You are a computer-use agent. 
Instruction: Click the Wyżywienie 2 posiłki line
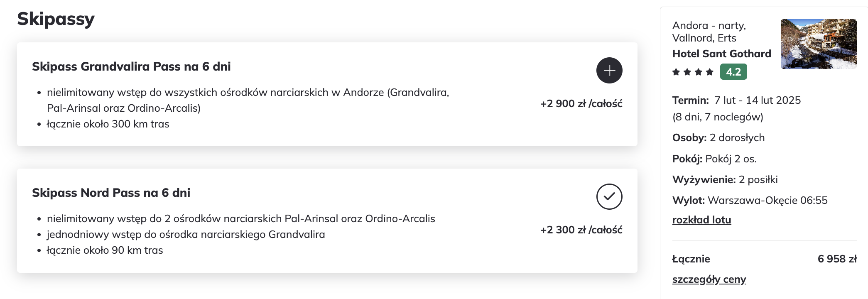(x=725, y=180)
